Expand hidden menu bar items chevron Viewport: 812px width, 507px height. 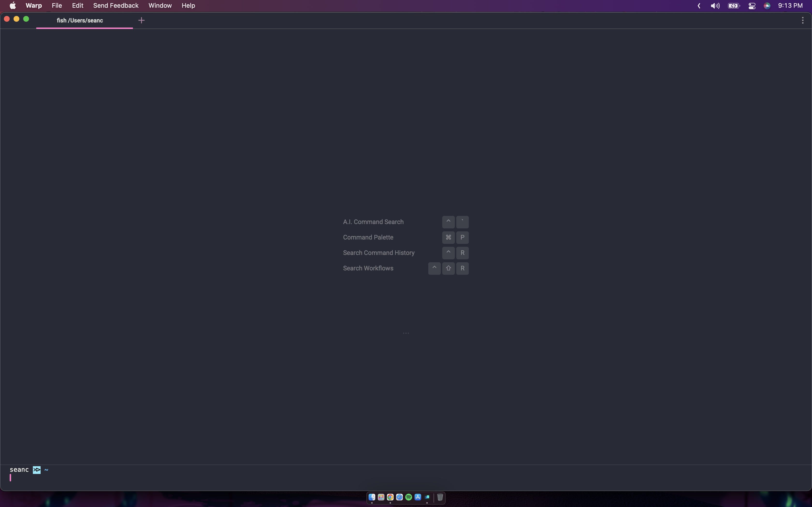coord(699,6)
